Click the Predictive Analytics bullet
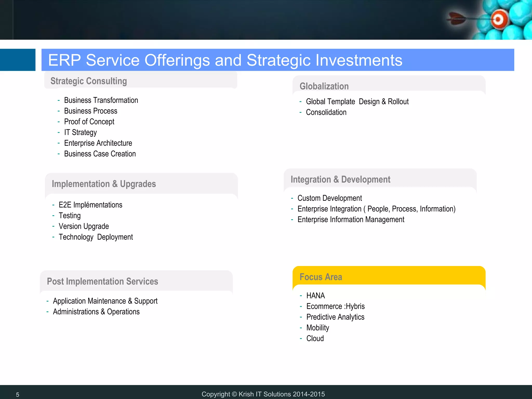This screenshot has width=532, height=399. point(335,317)
